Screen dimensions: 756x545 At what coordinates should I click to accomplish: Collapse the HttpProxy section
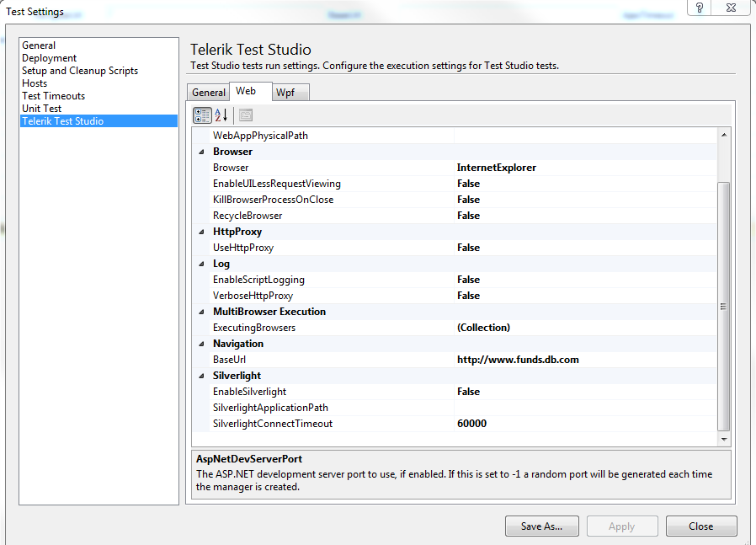tap(202, 232)
